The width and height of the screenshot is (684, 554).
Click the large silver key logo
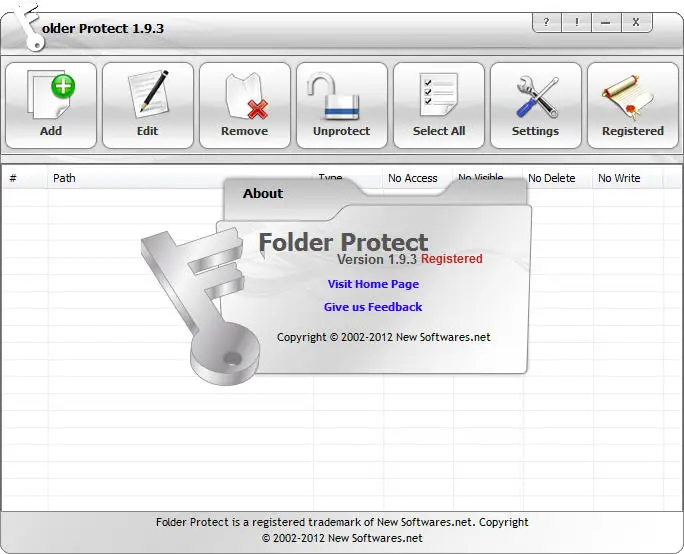point(201,308)
